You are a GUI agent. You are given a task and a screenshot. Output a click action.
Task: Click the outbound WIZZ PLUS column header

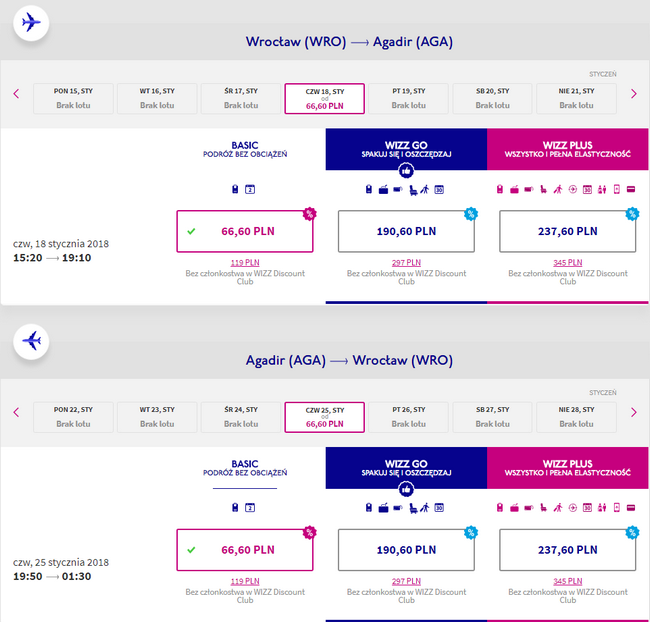tap(568, 149)
